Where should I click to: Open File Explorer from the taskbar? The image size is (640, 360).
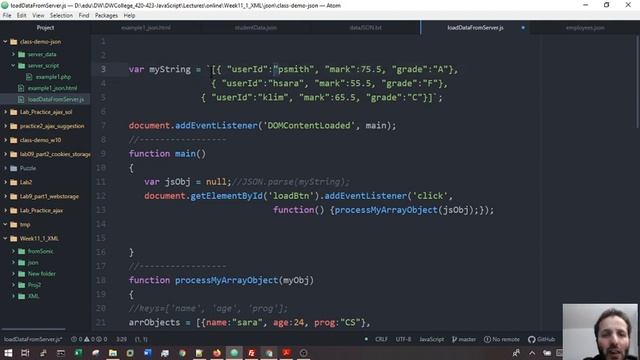113,353
